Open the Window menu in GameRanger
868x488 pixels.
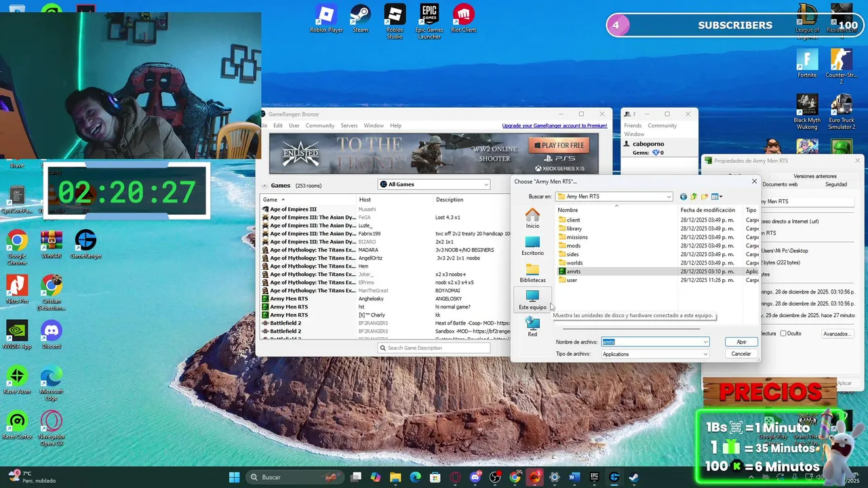[374, 125]
